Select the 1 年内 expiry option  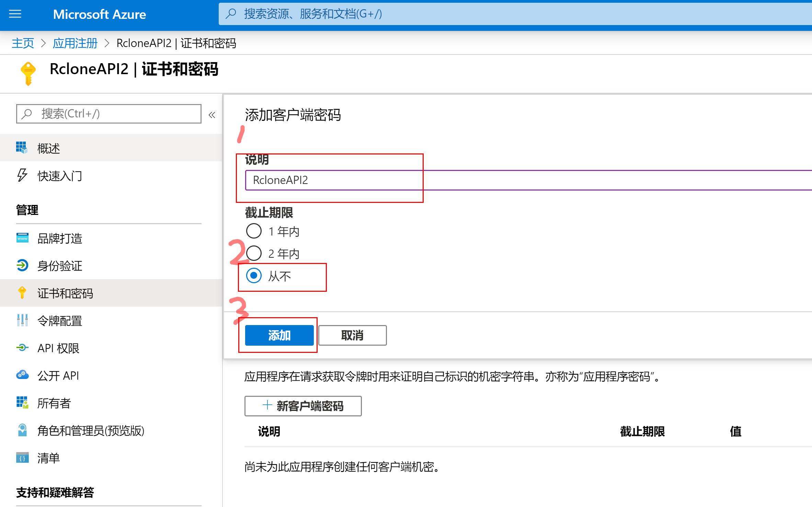coord(254,231)
